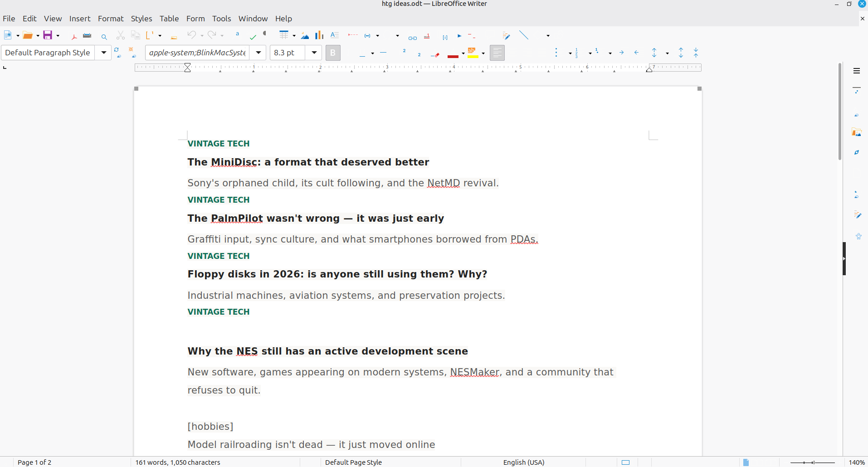Open the Format menu

coord(111,19)
